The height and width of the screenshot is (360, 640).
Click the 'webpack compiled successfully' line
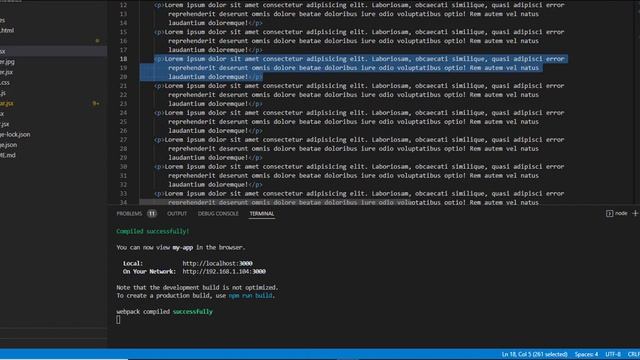tap(164, 311)
